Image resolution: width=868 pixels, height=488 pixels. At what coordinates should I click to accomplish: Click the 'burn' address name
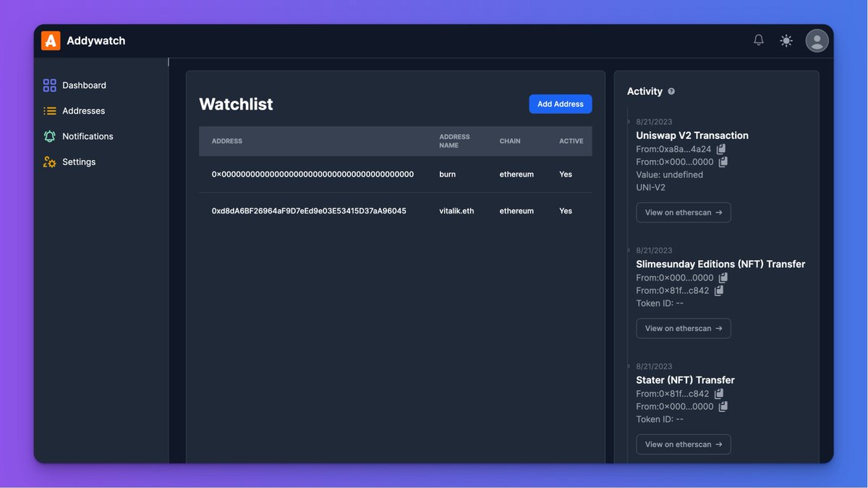(448, 174)
